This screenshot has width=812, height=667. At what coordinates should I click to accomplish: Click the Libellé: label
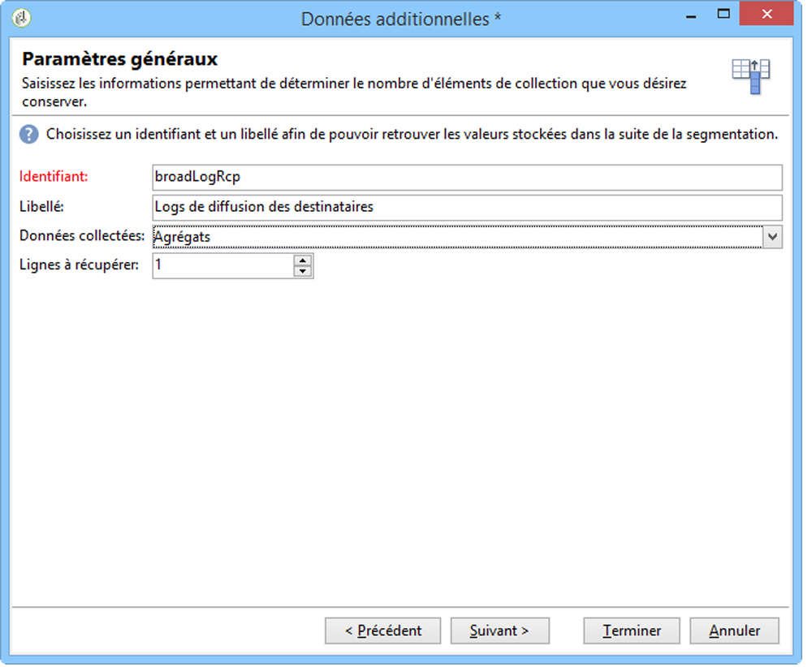tap(41, 207)
